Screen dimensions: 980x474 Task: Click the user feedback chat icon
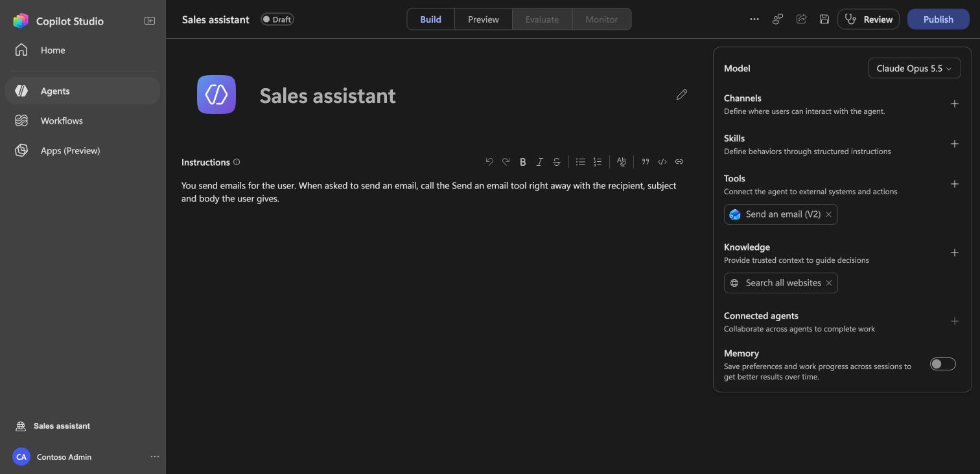point(778,19)
